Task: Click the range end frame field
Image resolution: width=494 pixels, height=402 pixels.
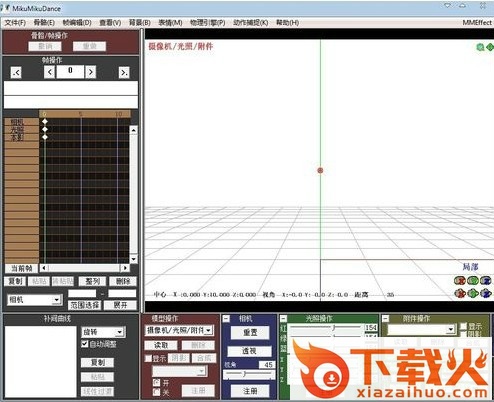Action: tap(122, 294)
